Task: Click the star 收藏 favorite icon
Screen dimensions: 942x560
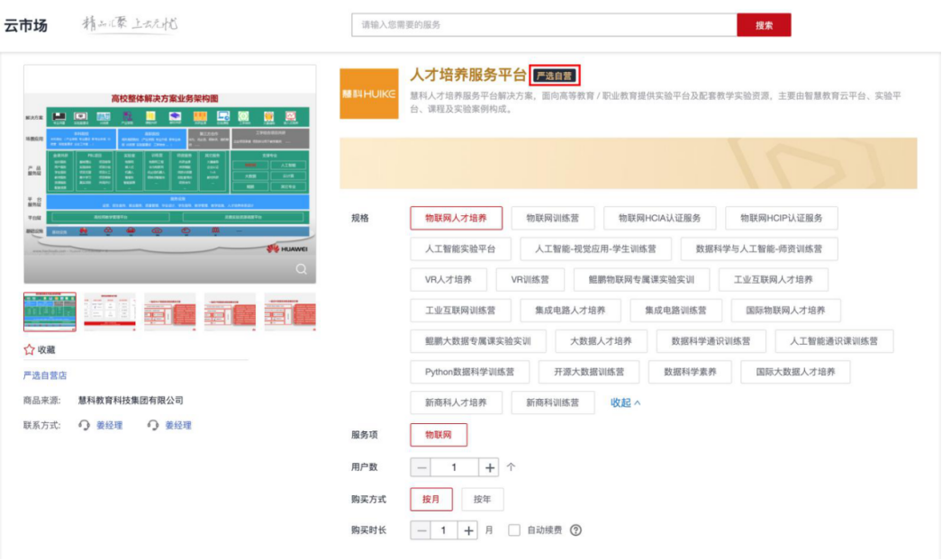Action: pyautogui.click(x=29, y=349)
